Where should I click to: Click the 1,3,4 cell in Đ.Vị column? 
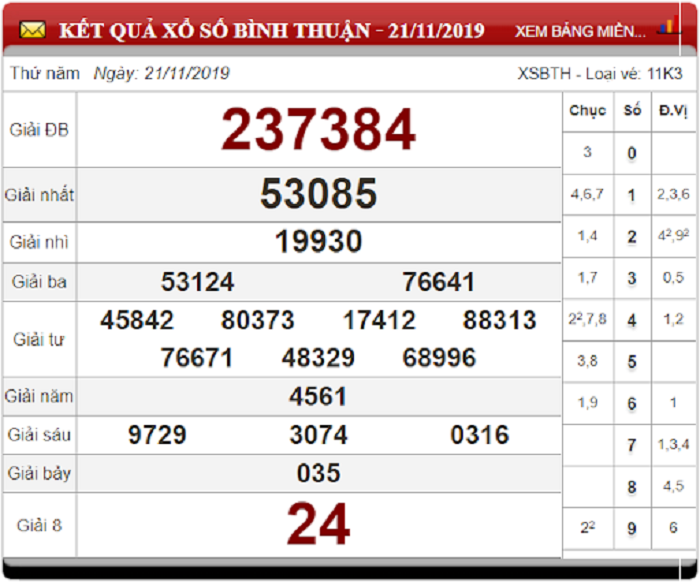(x=673, y=444)
